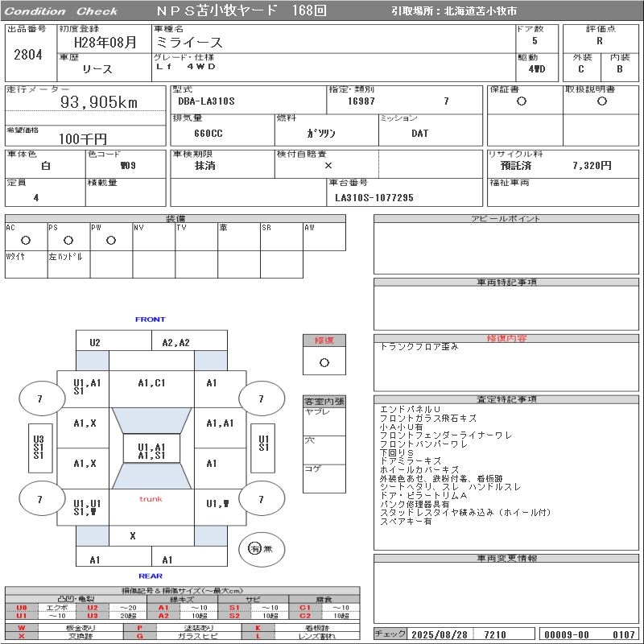Click the fuel type 'ガソリン'
This screenshot has width=644, height=644.
click(x=320, y=134)
